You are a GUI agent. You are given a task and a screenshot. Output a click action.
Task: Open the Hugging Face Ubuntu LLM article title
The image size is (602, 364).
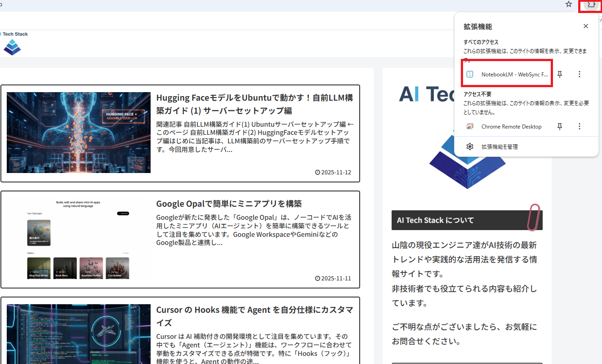coord(254,104)
